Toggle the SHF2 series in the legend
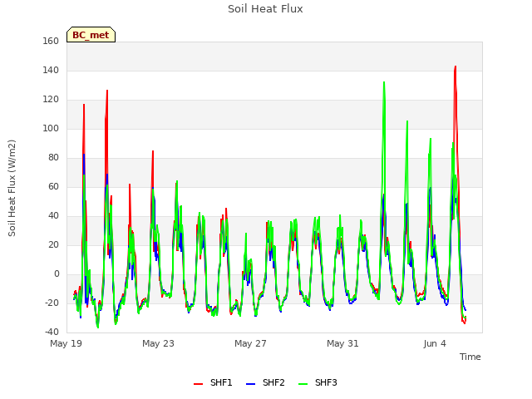Screen dimensions: 532x399 pyautogui.click(x=265, y=382)
